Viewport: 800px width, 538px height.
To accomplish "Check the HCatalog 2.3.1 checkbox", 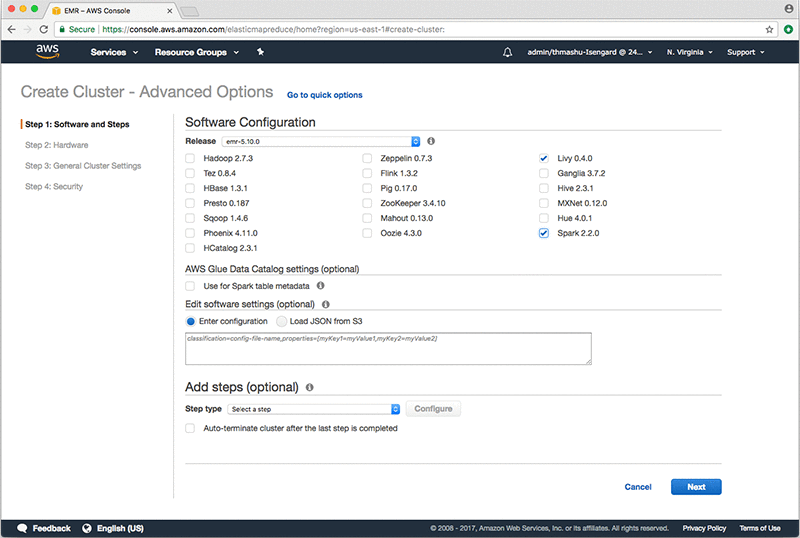I will [190, 248].
